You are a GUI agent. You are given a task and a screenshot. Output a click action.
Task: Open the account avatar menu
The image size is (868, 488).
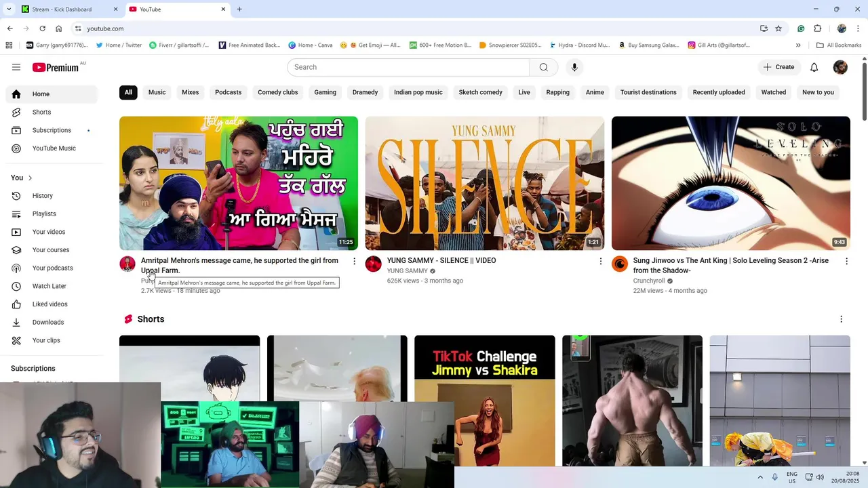(x=840, y=67)
